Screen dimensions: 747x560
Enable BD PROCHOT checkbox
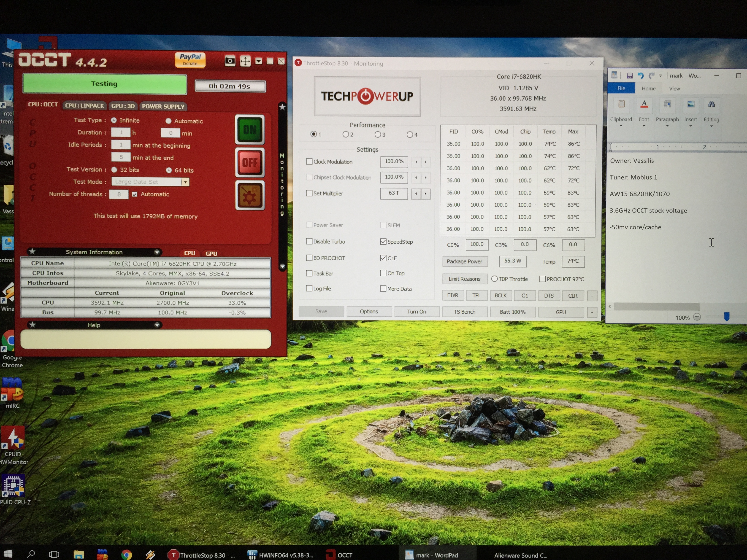tap(309, 258)
